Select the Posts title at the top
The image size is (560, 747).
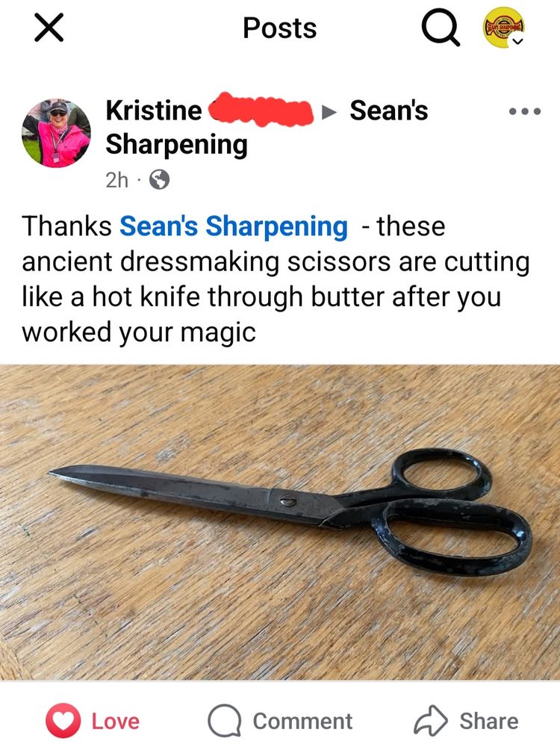tap(279, 28)
